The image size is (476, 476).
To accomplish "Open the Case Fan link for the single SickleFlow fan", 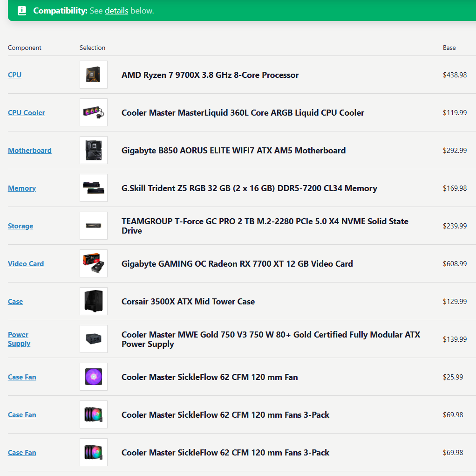I will pyautogui.click(x=22, y=377).
